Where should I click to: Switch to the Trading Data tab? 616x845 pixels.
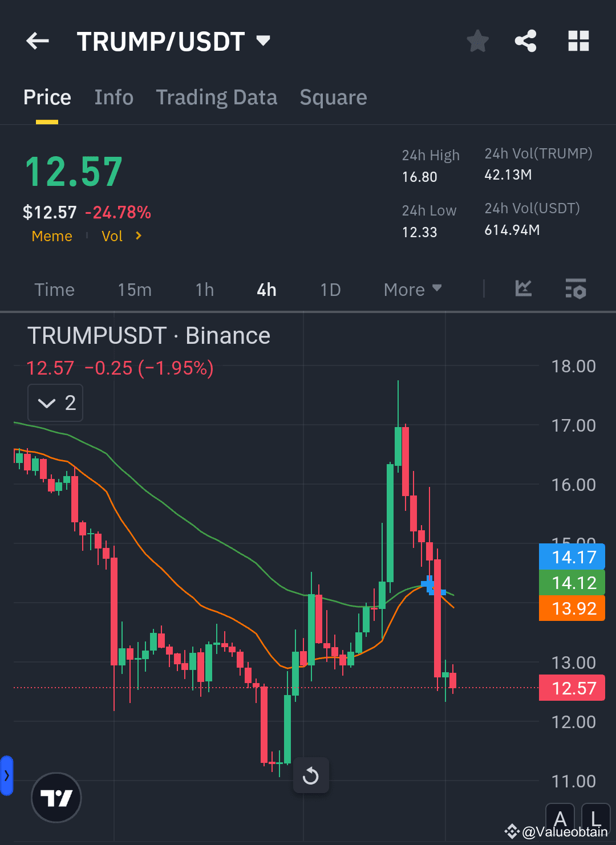pyautogui.click(x=216, y=97)
